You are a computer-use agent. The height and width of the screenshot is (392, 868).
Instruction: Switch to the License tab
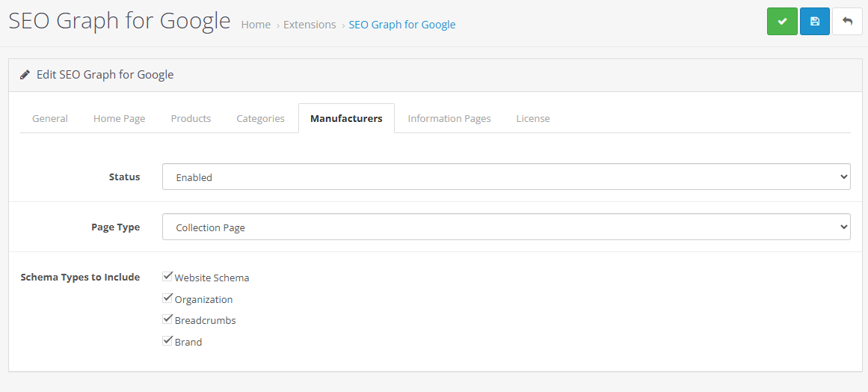point(532,118)
